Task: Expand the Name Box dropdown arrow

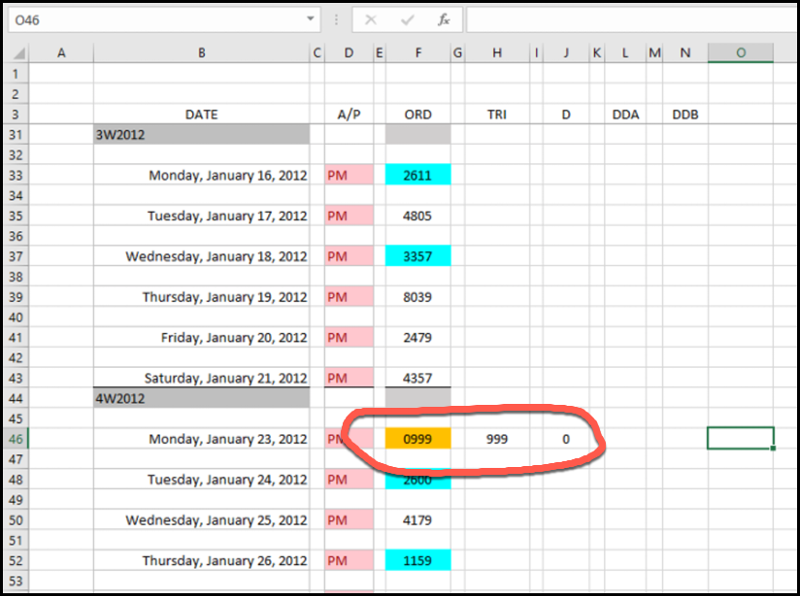Action: click(x=311, y=19)
